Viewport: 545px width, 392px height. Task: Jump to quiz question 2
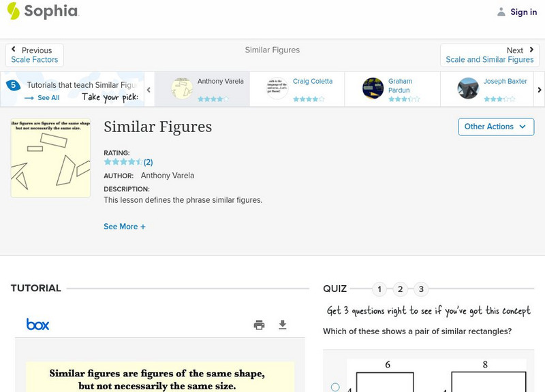point(401,289)
